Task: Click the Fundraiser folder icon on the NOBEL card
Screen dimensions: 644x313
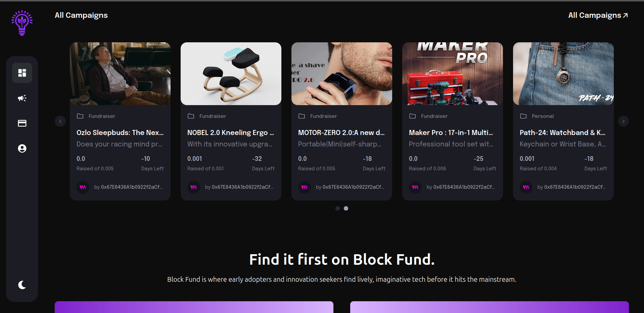Action: click(x=191, y=116)
